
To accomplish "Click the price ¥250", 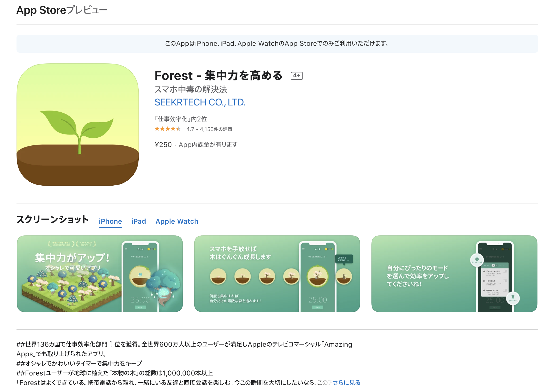I will [x=163, y=145].
